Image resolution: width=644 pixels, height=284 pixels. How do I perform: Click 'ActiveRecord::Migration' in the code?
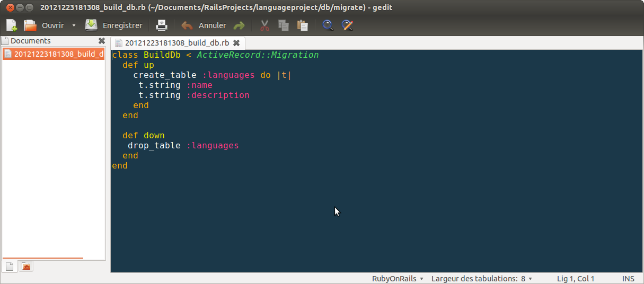[x=258, y=55]
